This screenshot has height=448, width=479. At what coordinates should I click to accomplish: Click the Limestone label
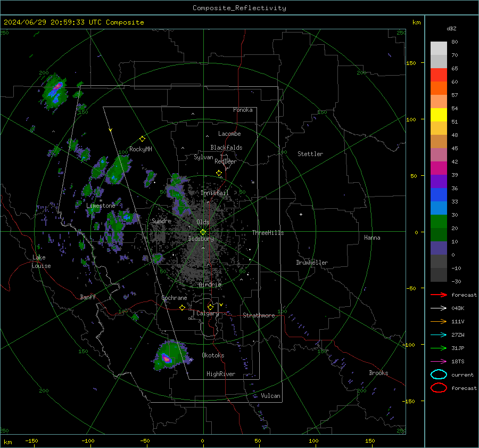[x=101, y=206]
